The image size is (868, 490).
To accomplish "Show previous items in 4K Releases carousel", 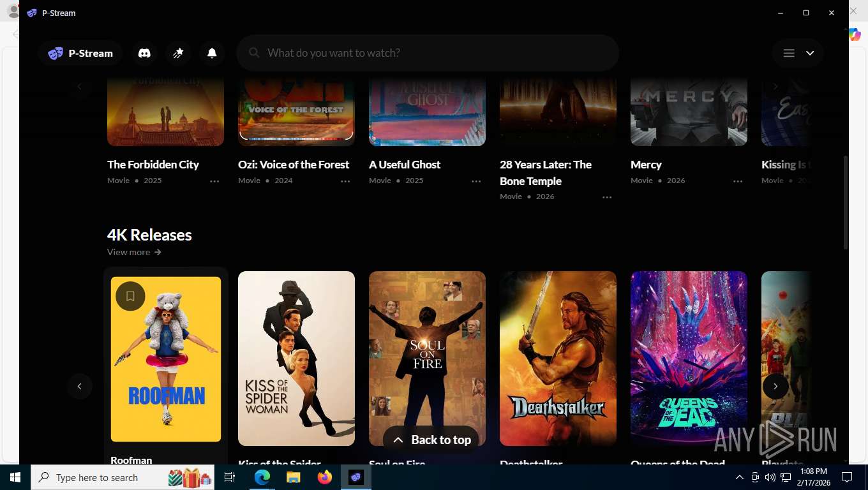I will click(x=80, y=386).
